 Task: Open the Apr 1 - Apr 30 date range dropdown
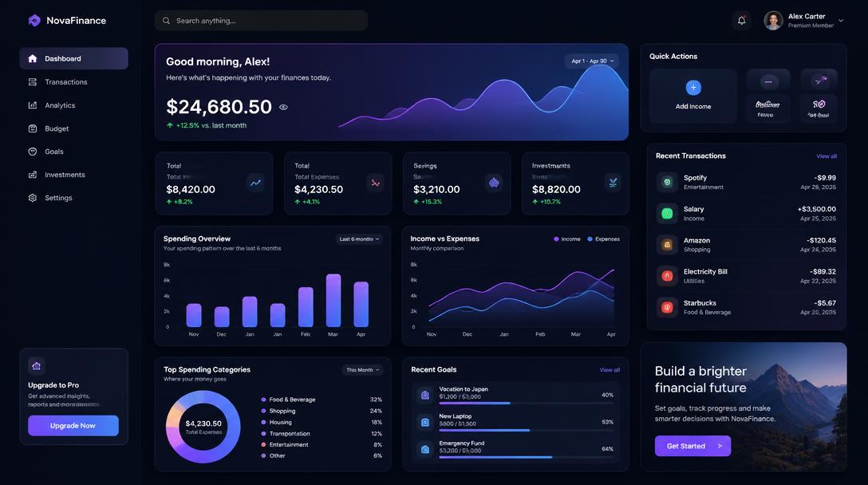(x=592, y=61)
